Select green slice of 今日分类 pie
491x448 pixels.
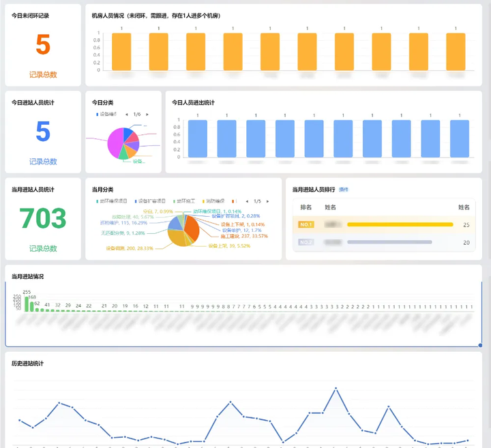click(123, 153)
